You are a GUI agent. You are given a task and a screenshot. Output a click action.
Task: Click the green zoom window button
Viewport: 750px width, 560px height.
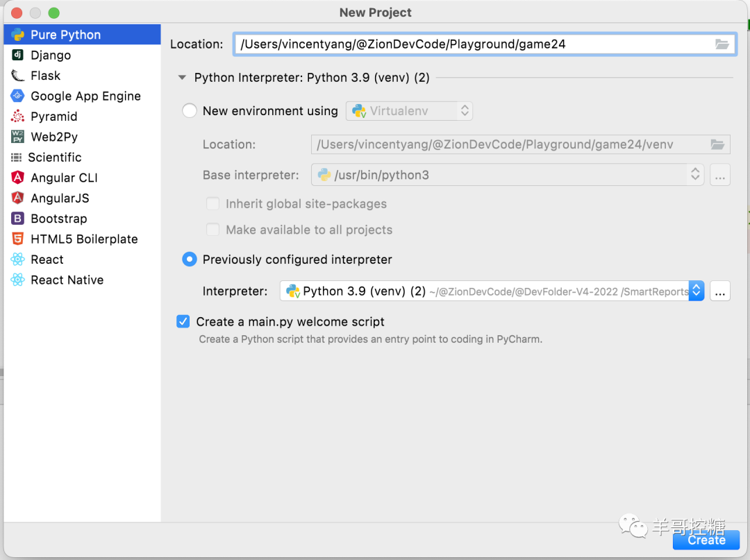coord(54,13)
